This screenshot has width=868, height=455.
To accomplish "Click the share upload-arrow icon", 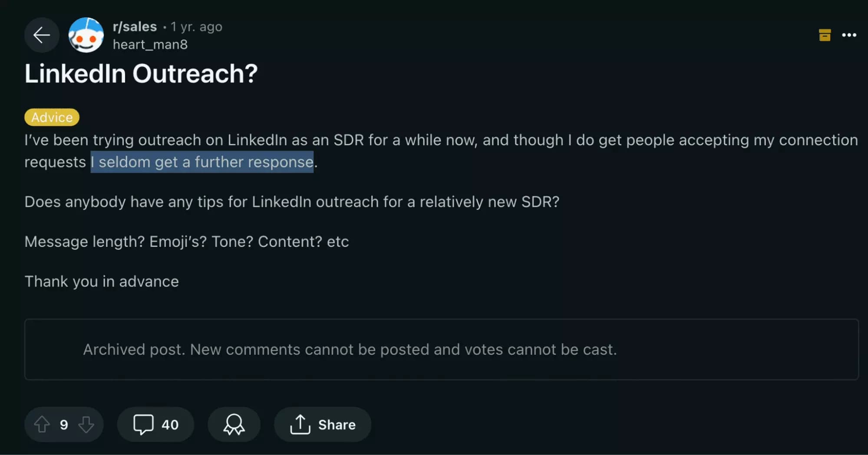I will (x=300, y=424).
